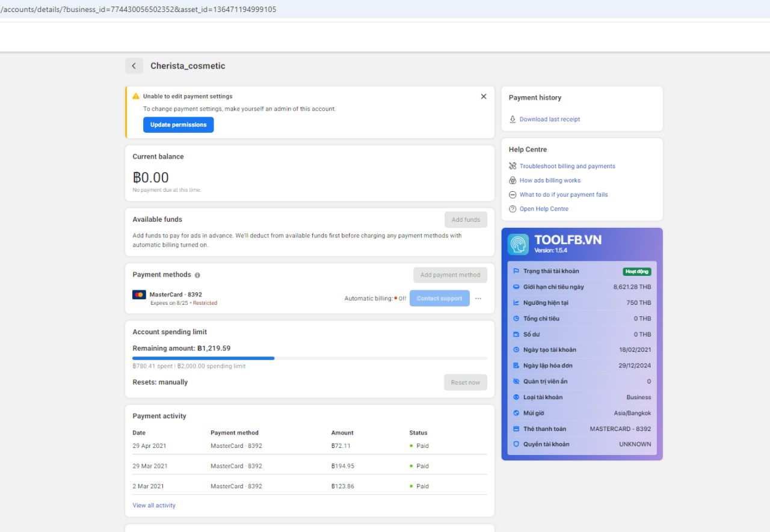Click Cherista_cosmetic account title
This screenshot has height=532, width=770.
(x=188, y=66)
